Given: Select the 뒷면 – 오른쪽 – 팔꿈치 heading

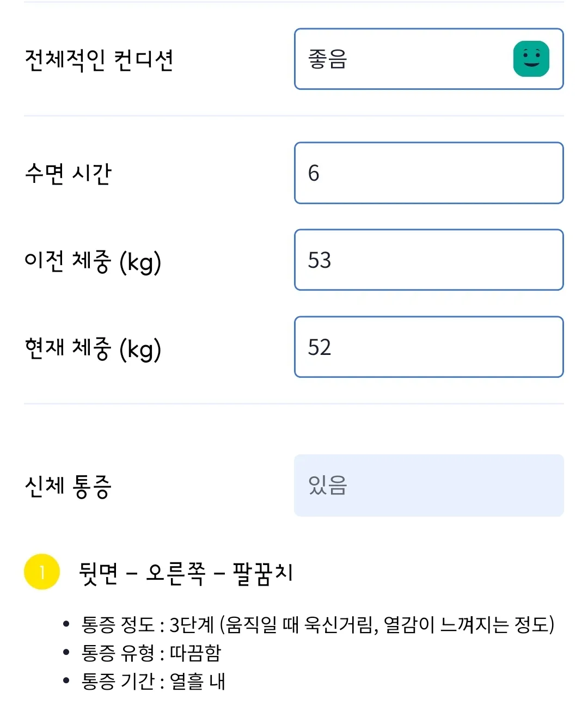Looking at the screenshot, I should click(x=186, y=573).
